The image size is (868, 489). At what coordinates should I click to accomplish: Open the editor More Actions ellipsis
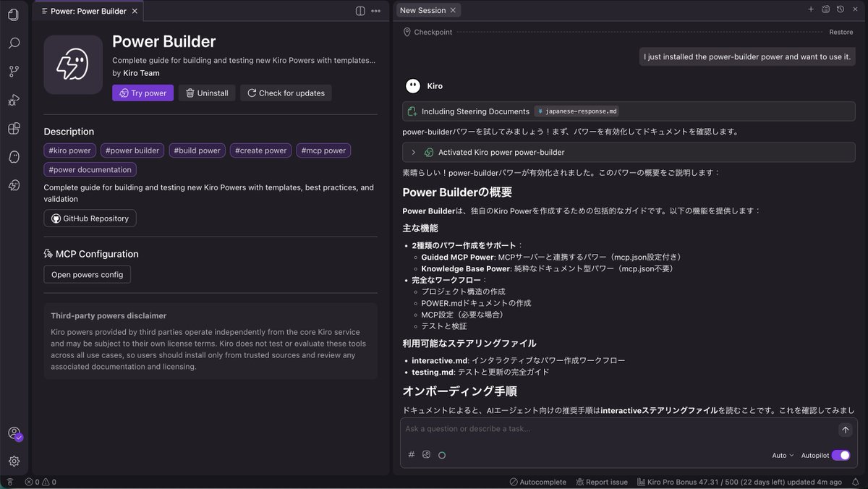click(x=376, y=11)
